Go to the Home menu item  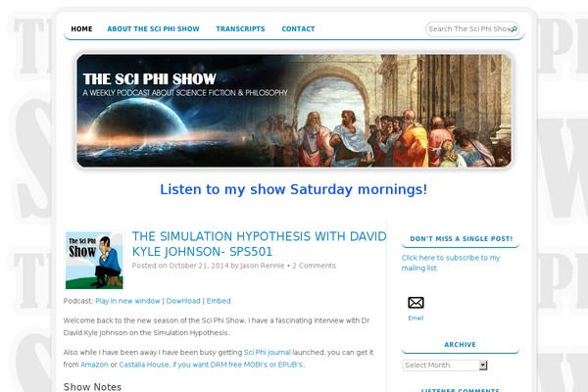coord(81,28)
